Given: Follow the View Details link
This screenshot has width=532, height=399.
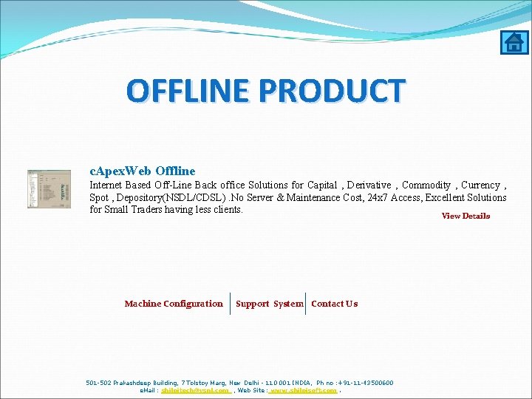Looking at the screenshot, I should coord(465,216).
